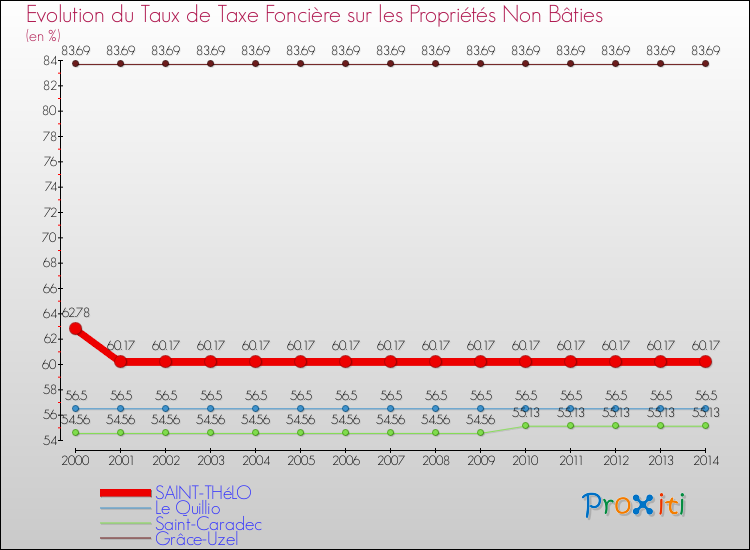Click the 2002 x-axis year label
The height and width of the screenshot is (550, 750).
[165, 460]
